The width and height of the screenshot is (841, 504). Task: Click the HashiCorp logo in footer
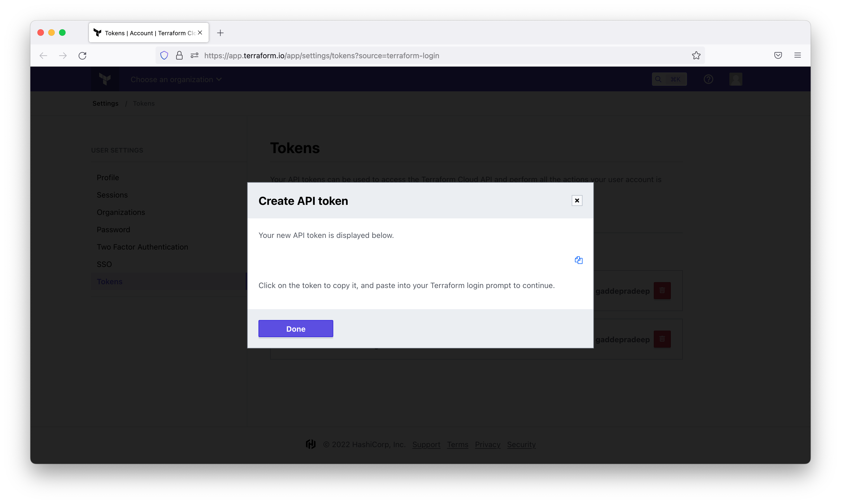(x=310, y=444)
